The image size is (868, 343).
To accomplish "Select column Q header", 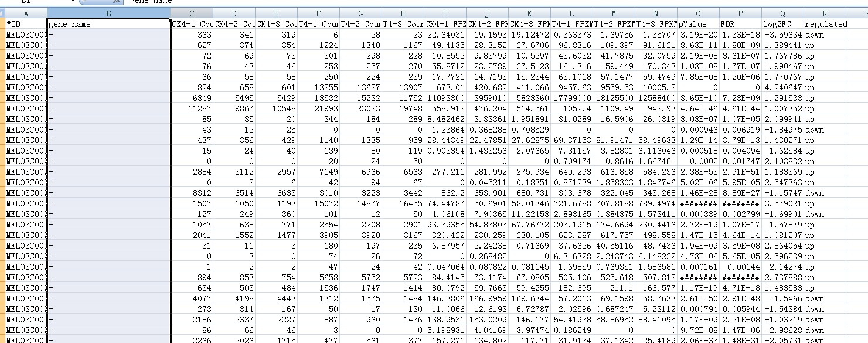I will (x=782, y=13).
